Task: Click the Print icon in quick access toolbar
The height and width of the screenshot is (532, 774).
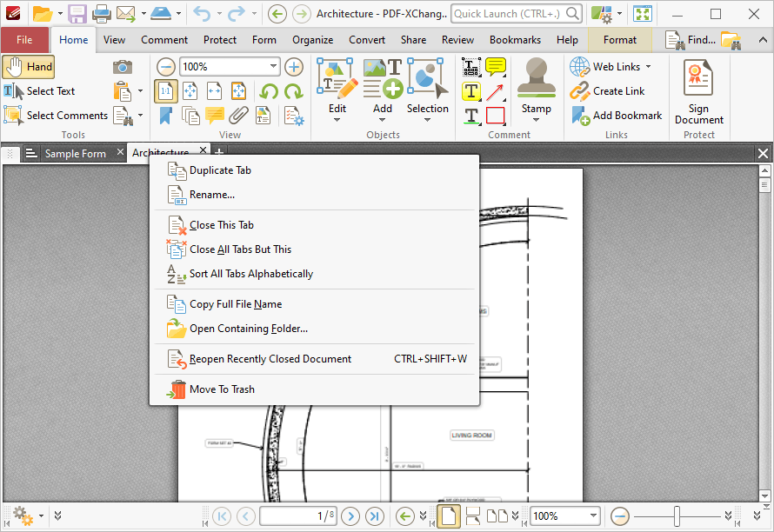Action: 101,14
